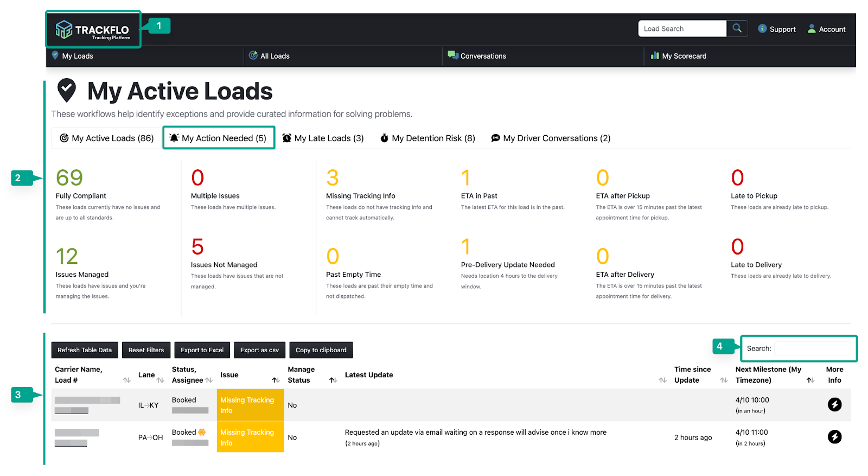Click Refresh Table Data button

pyautogui.click(x=85, y=350)
